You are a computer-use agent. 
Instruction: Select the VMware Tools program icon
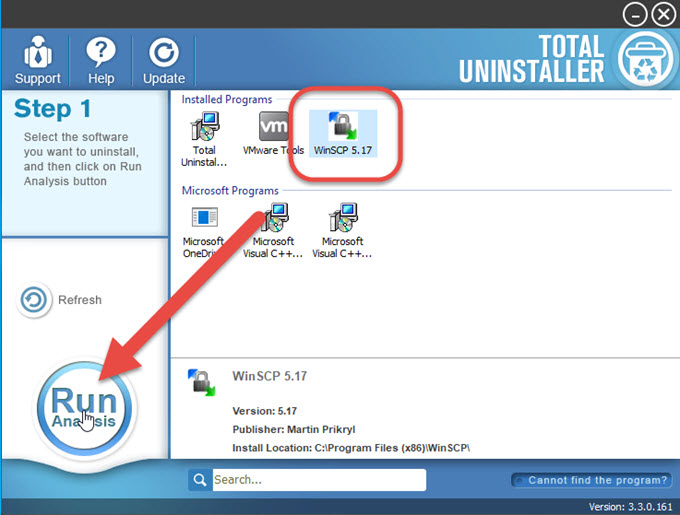click(273, 134)
